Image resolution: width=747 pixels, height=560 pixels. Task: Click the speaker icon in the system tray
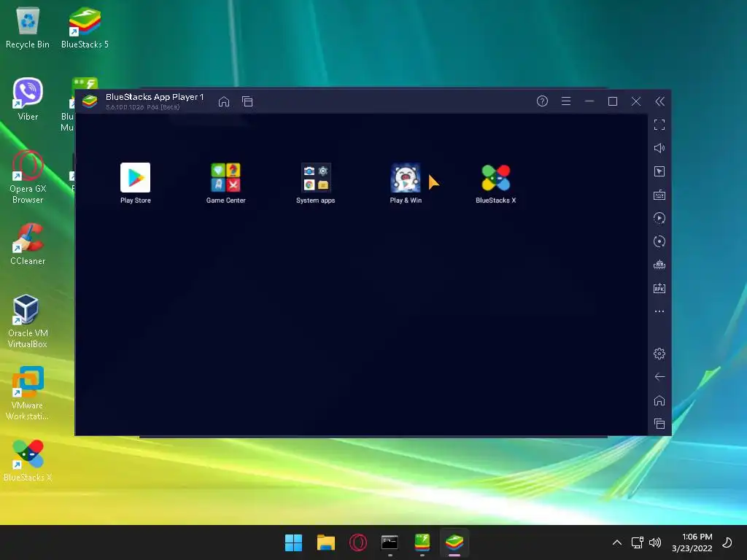655,542
